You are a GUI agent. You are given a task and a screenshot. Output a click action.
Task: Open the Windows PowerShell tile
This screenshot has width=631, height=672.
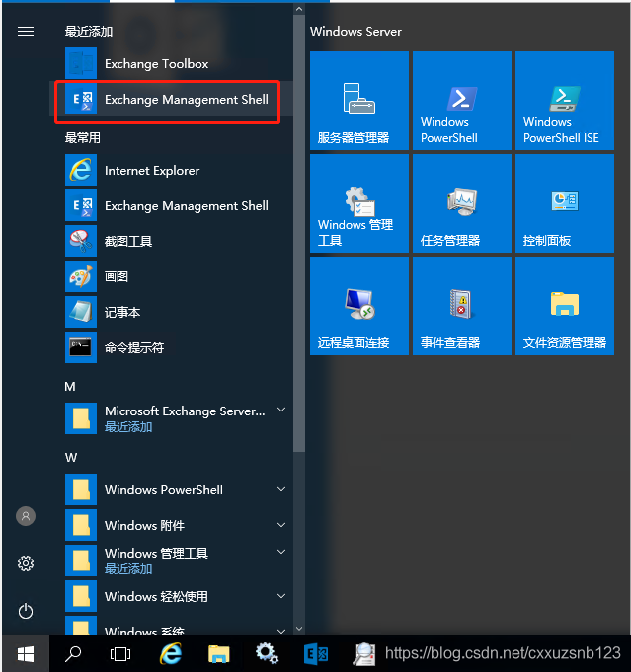point(461,101)
